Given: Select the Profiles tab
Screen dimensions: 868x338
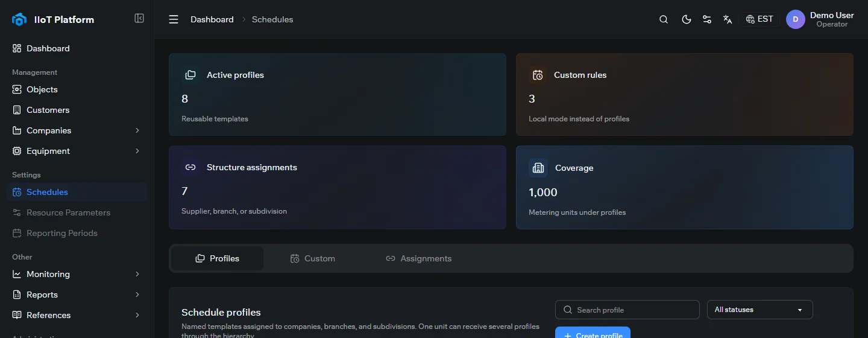Looking at the screenshot, I should (218, 258).
